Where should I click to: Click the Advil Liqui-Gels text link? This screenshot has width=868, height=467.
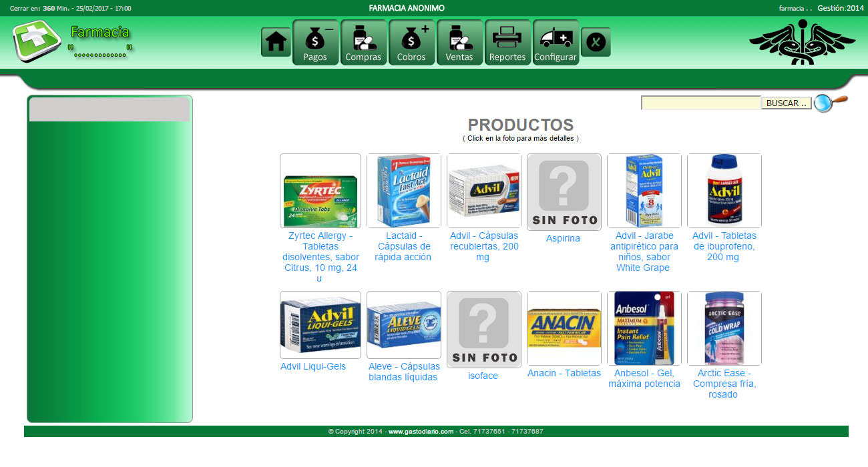click(313, 366)
